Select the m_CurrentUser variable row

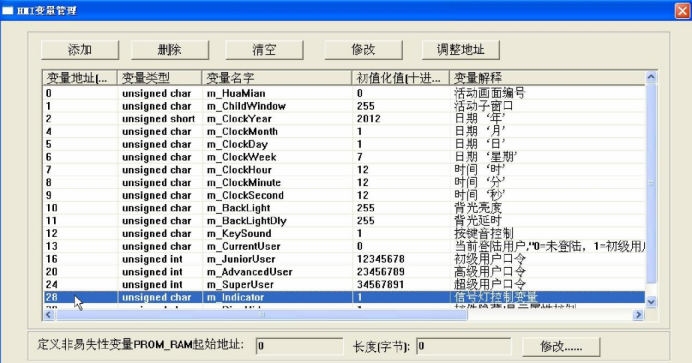(344, 247)
